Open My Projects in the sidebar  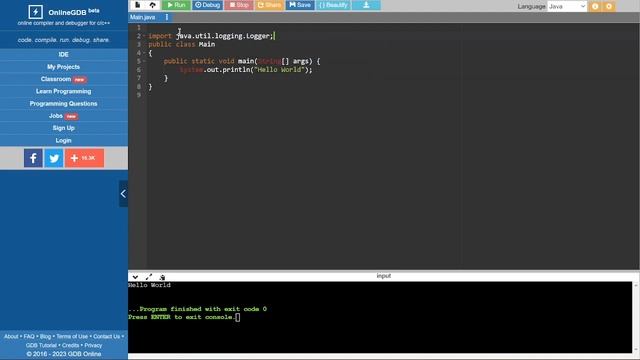tap(63, 67)
